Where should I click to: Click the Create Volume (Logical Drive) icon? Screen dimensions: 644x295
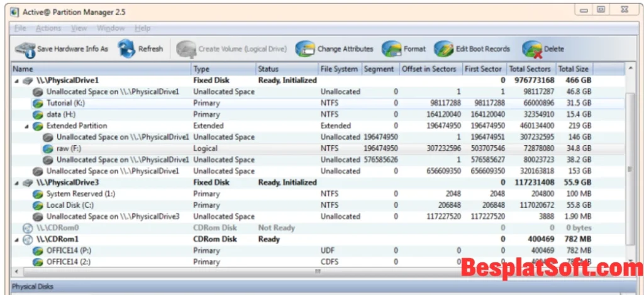186,49
